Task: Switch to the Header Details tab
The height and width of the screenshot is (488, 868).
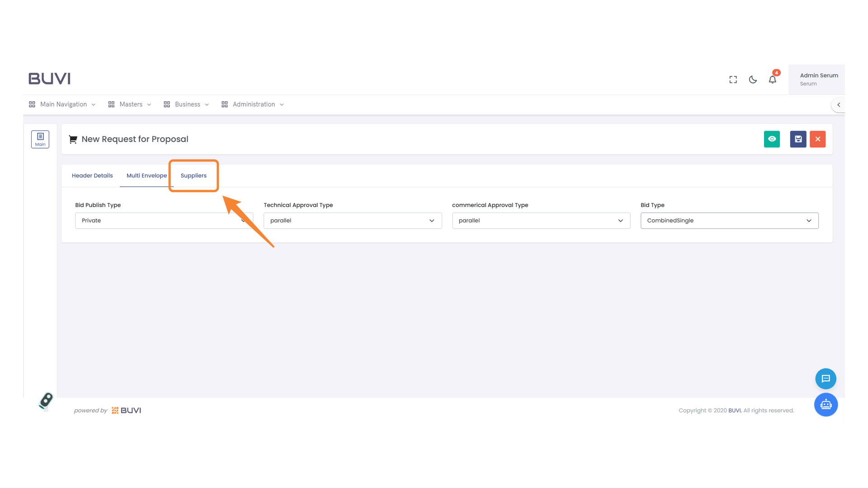Action: click(92, 175)
